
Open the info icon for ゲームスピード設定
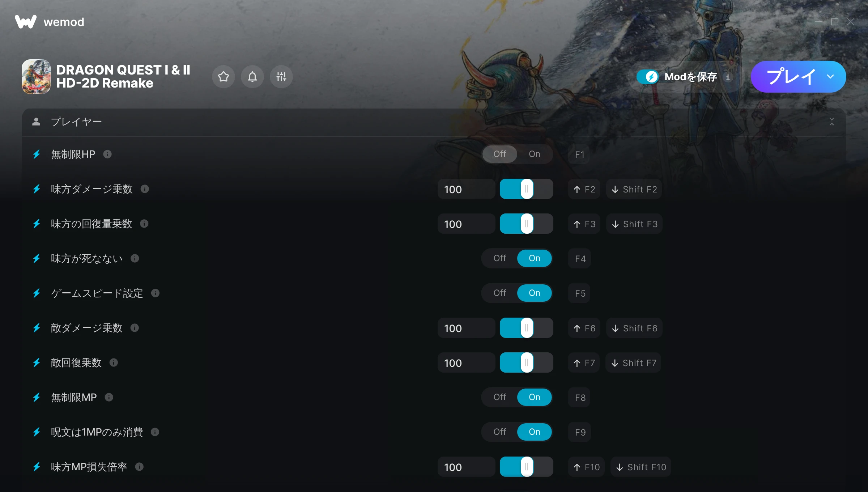coord(155,293)
